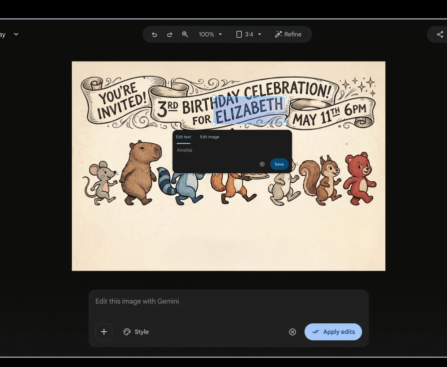Switch to the Edit text tab
The width and height of the screenshot is (447, 367).
point(183,137)
